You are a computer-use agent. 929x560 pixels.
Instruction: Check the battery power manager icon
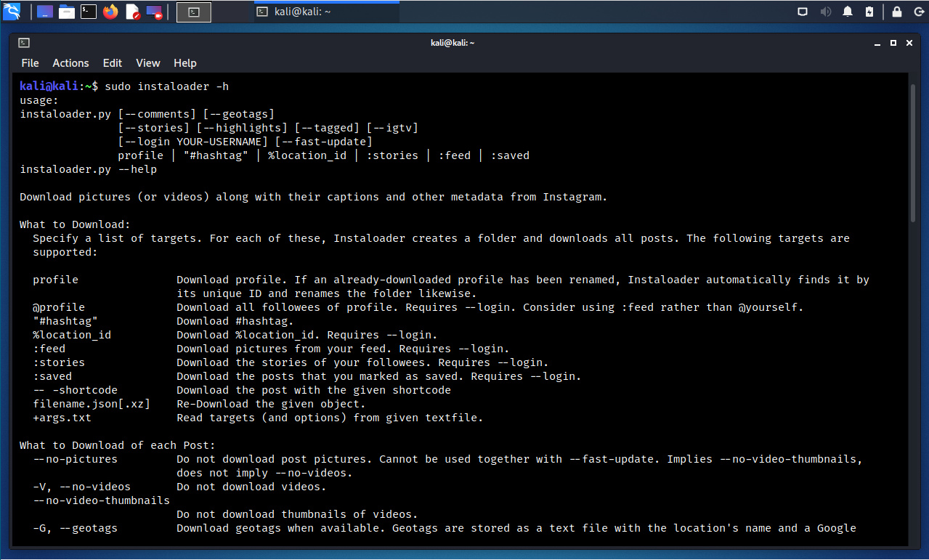point(869,12)
